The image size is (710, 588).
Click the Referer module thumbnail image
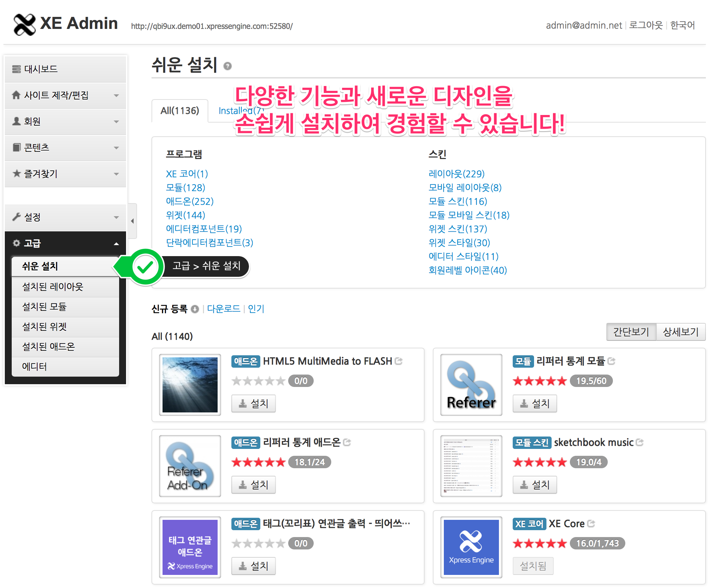[x=471, y=385]
